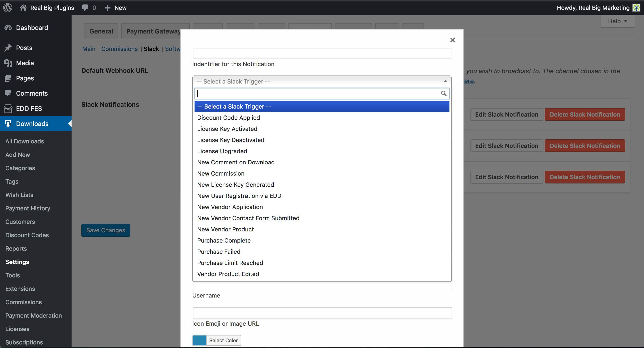The width and height of the screenshot is (644, 348).
Task: Switch to the General settings tab
Action: point(101,31)
